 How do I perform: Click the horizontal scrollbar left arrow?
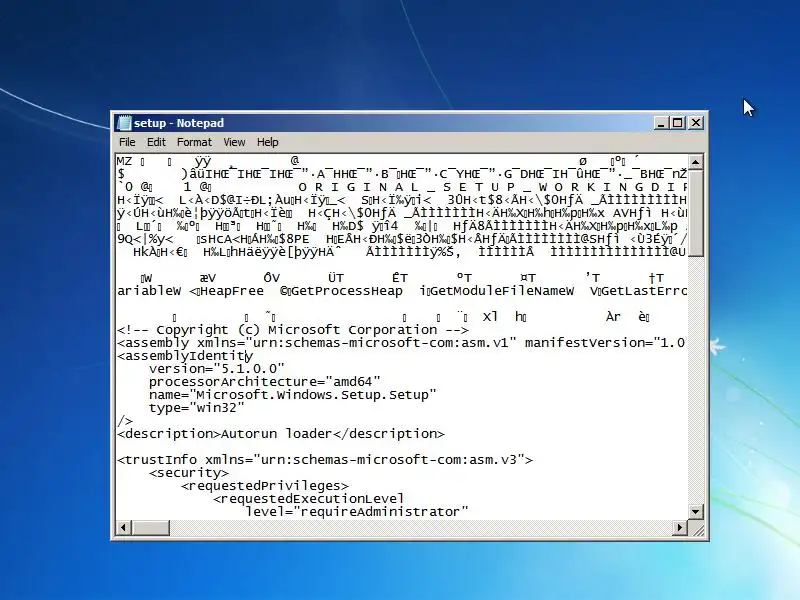(x=124, y=528)
